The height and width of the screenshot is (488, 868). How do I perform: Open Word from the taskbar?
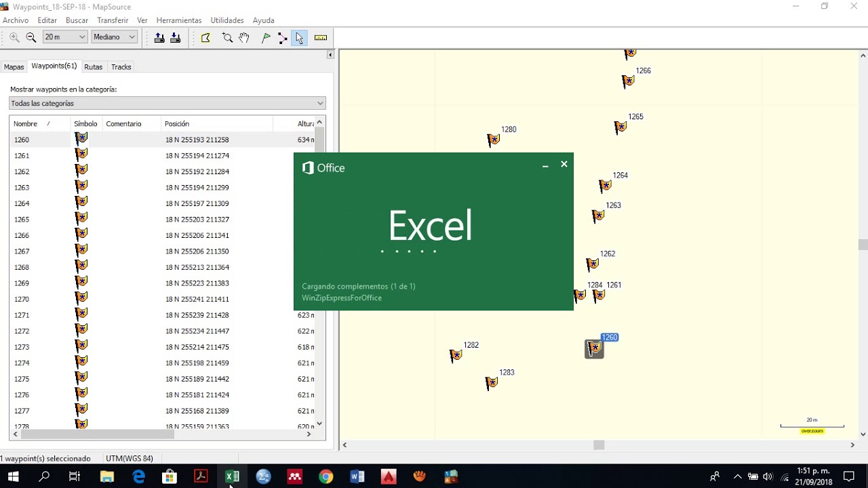tap(357, 476)
